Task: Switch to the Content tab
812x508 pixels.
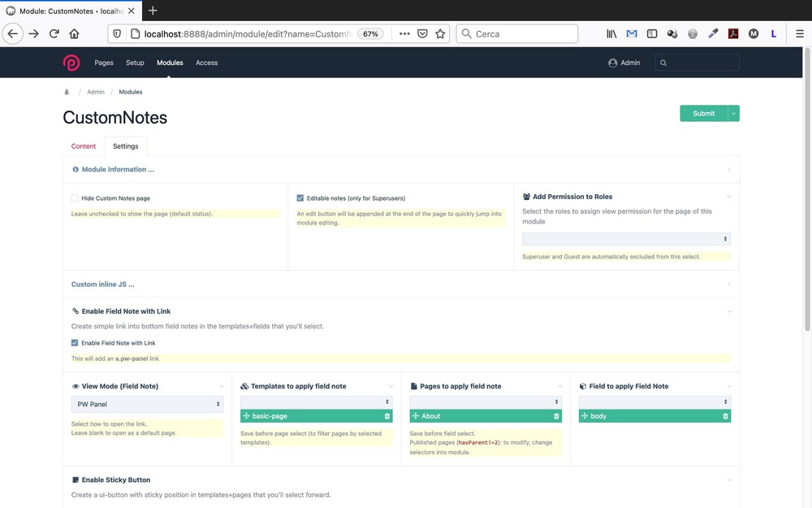Action: (x=84, y=146)
